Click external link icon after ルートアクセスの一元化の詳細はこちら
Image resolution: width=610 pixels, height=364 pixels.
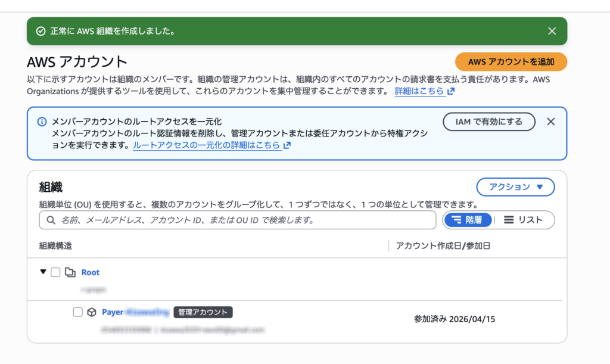pyautogui.click(x=288, y=145)
